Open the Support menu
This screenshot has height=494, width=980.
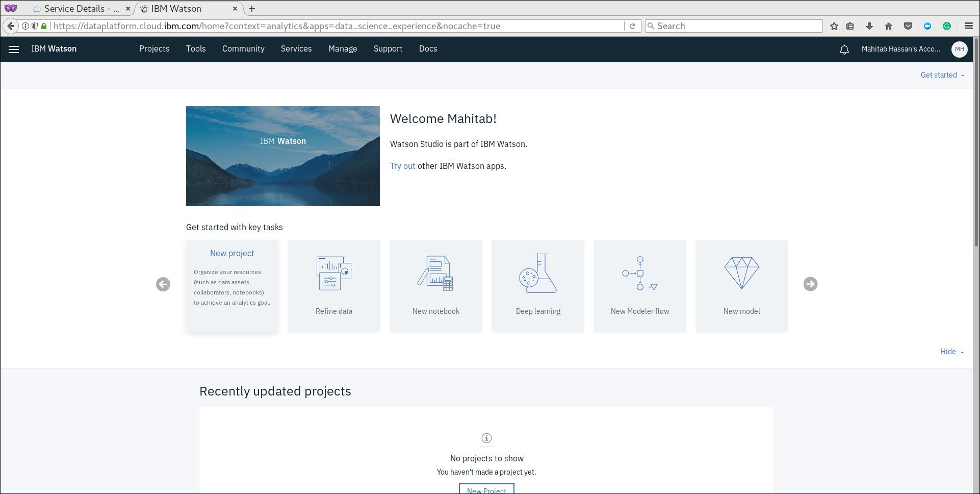tap(388, 48)
